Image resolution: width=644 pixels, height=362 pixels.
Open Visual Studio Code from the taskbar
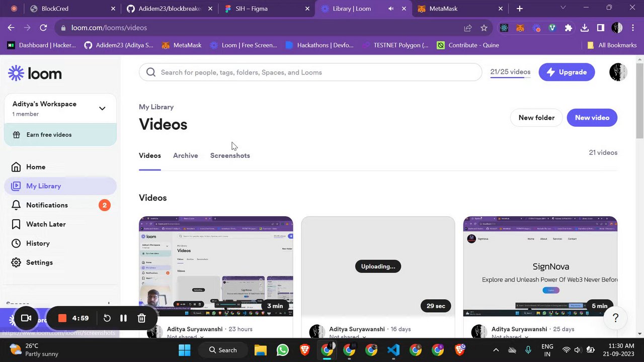(393, 350)
